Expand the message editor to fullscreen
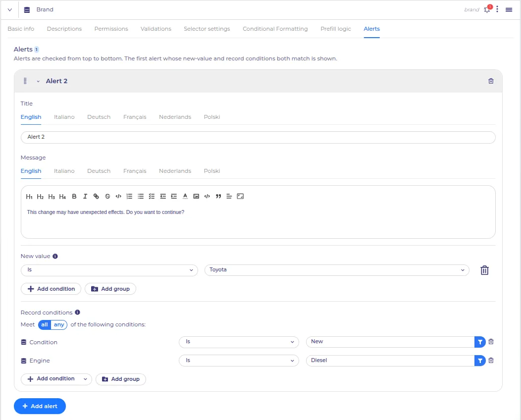Viewport: 521px width, 420px height. point(240,196)
